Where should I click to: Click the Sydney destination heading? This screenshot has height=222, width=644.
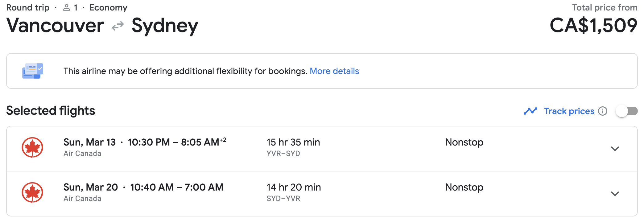click(165, 26)
